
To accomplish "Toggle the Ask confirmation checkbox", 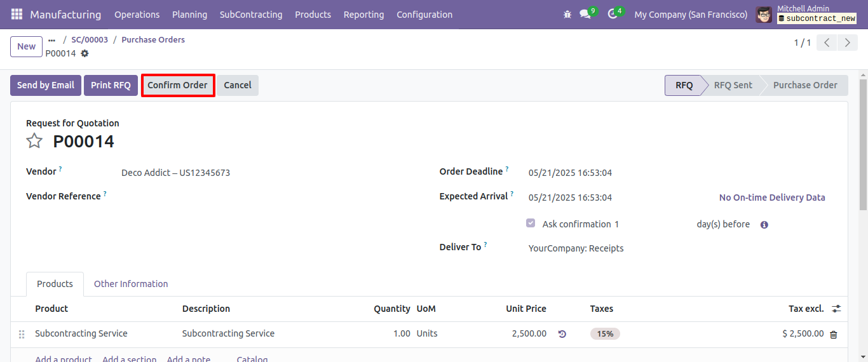I will click(x=531, y=224).
